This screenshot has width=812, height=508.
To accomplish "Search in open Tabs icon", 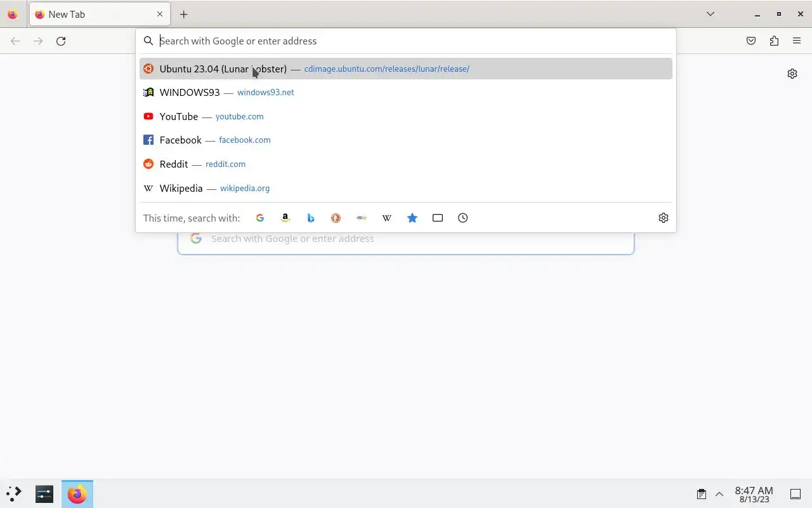I will pyautogui.click(x=438, y=218).
